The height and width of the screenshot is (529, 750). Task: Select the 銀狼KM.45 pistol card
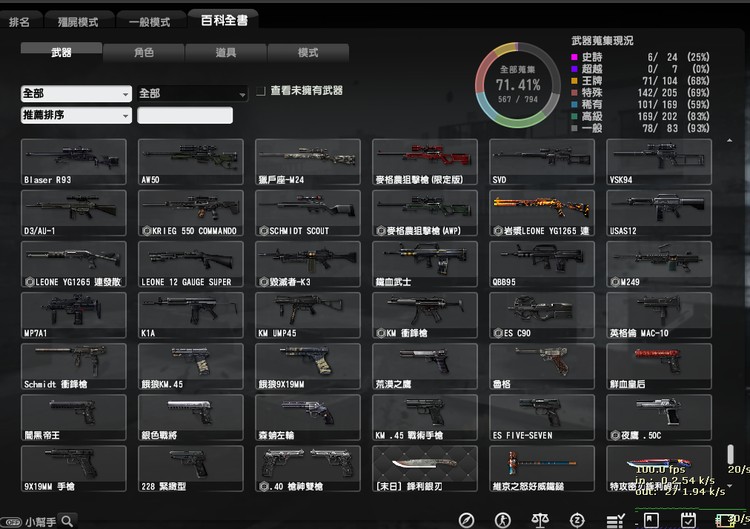coord(191,366)
